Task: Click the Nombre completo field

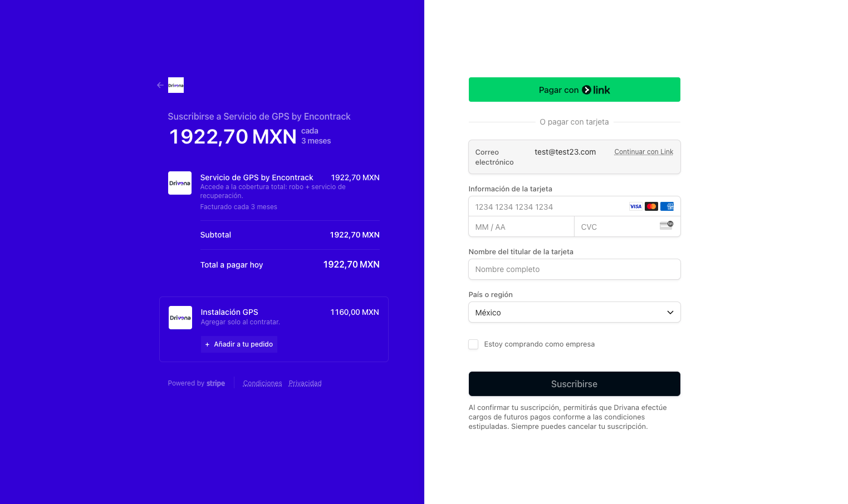Action: (x=575, y=269)
